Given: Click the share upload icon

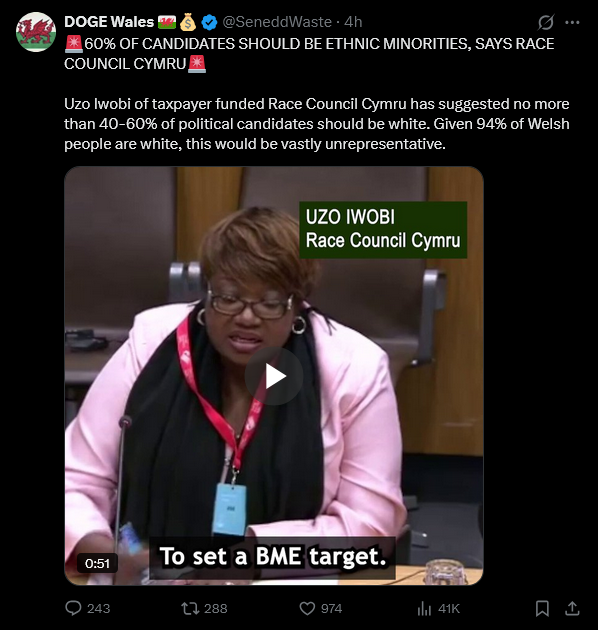Looking at the screenshot, I should (572, 608).
